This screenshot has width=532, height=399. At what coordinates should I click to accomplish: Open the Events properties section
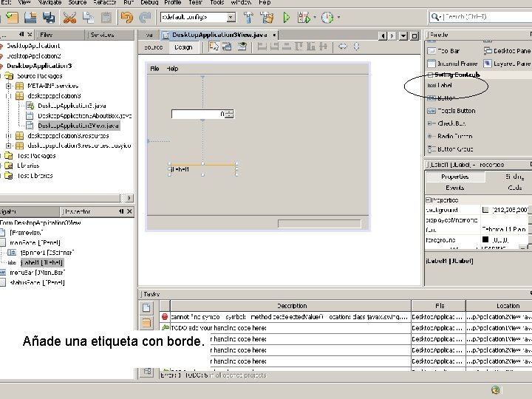tap(454, 188)
